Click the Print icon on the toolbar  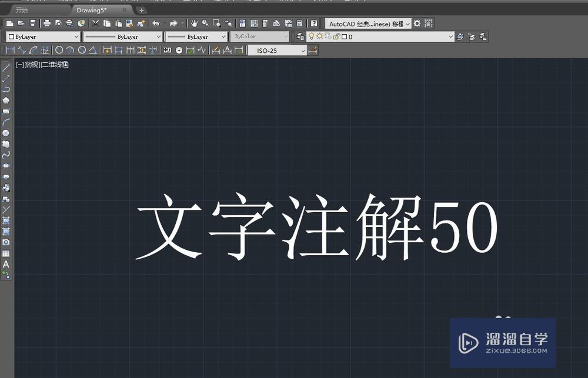(46, 23)
